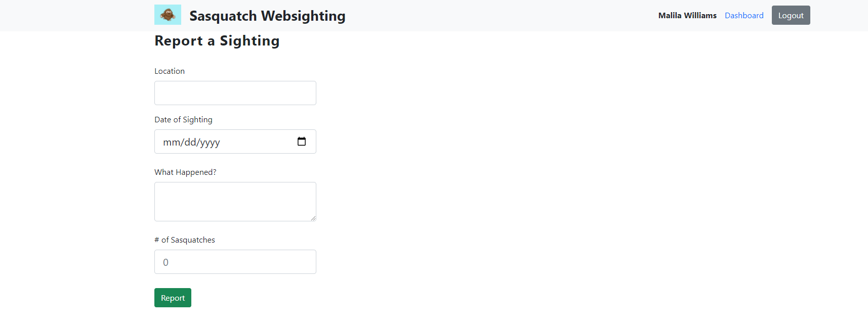Click the Sasquatch Websighting title text

point(267,16)
